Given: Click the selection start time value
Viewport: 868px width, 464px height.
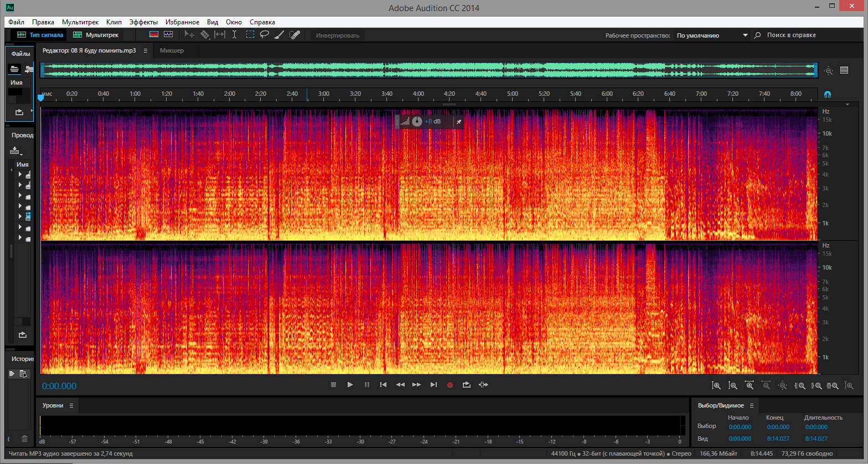Looking at the screenshot, I should click(x=740, y=427).
